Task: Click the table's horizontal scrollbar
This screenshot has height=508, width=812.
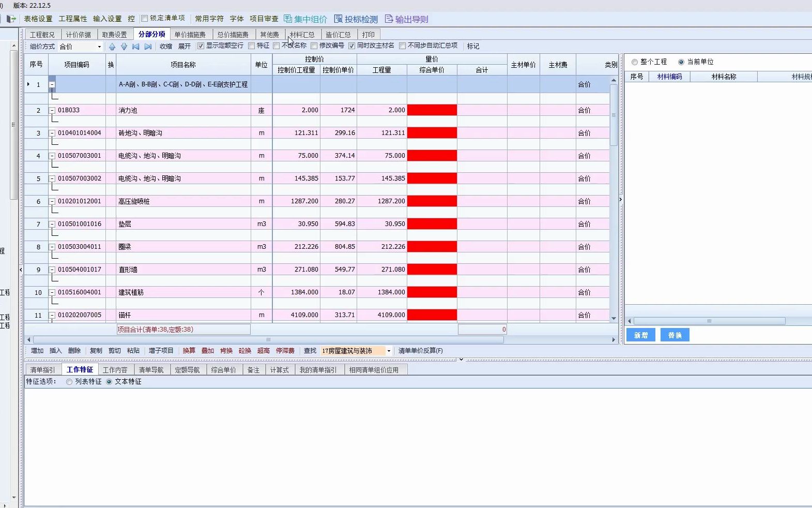Action: click(268, 340)
